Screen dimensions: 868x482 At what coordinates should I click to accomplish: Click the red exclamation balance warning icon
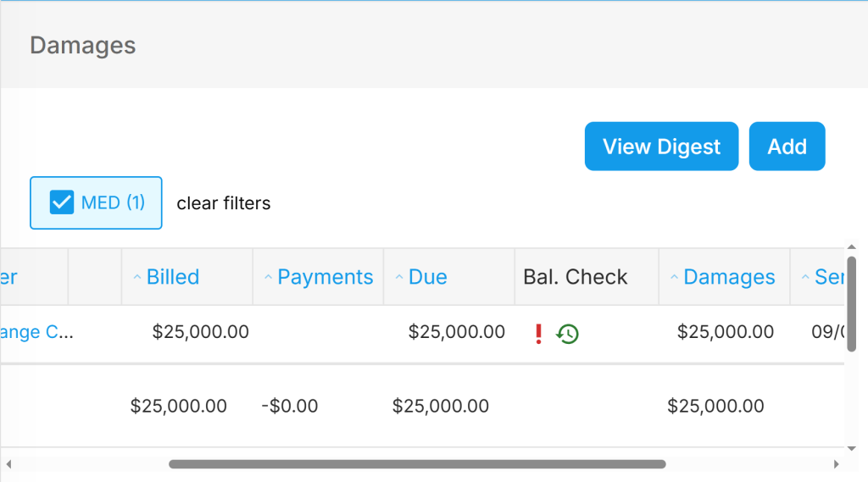pos(537,334)
